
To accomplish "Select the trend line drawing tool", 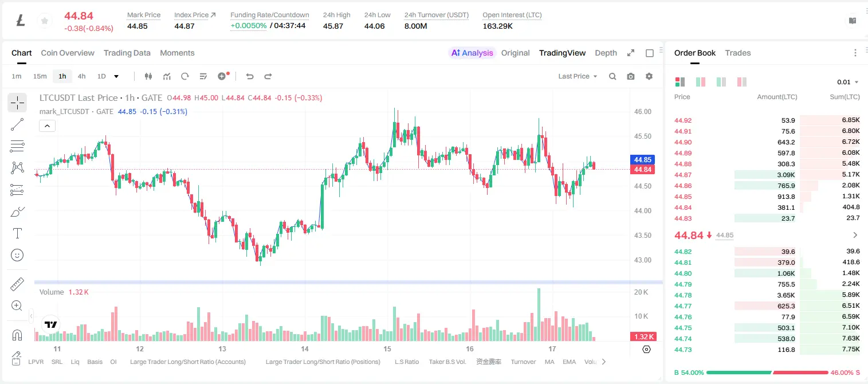I will coord(17,124).
